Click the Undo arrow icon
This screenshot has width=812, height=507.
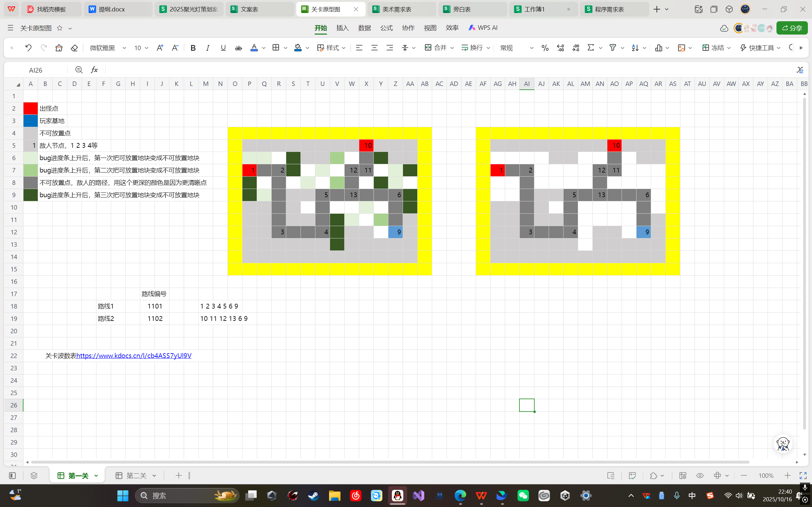tap(28, 48)
